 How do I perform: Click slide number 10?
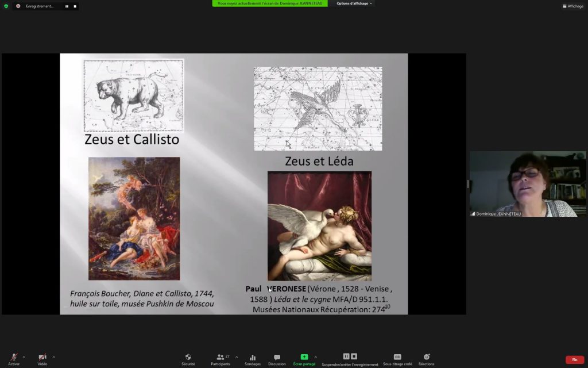(388, 307)
